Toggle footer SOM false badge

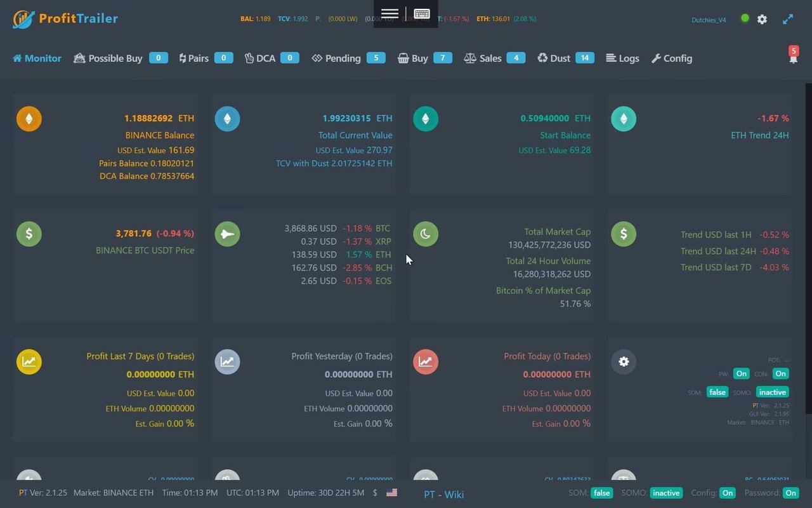point(601,493)
